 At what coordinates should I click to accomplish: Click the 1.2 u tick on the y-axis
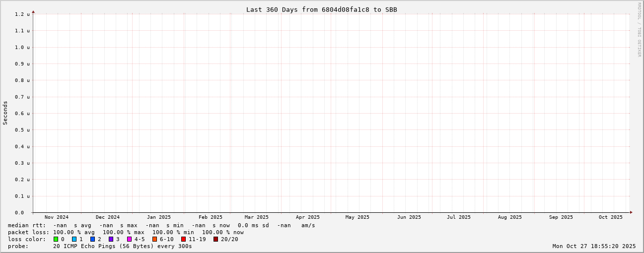tap(22, 14)
